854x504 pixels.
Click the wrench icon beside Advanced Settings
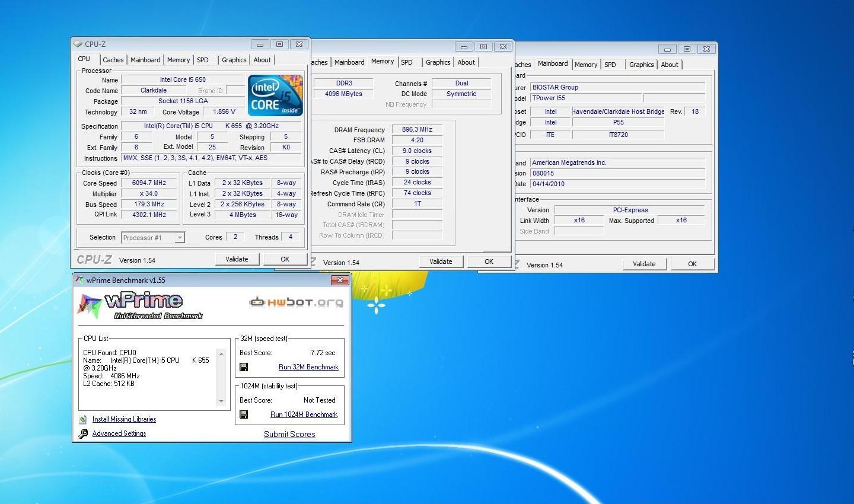83,433
